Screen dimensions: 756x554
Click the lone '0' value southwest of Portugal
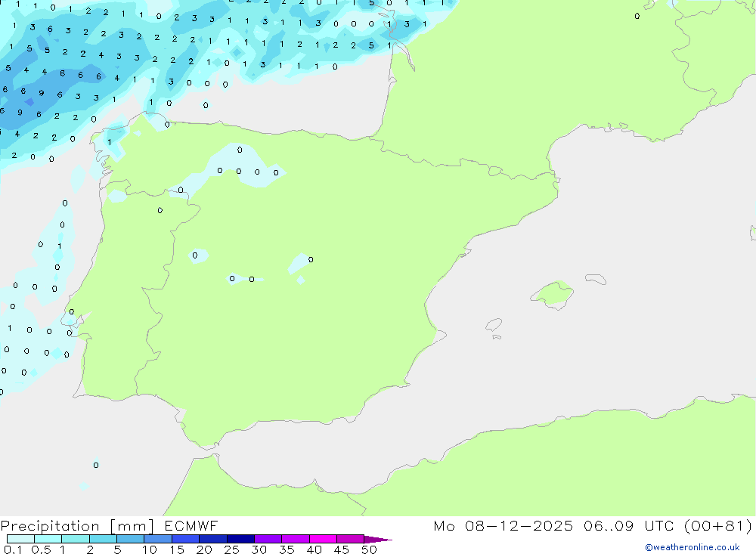coord(96,466)
